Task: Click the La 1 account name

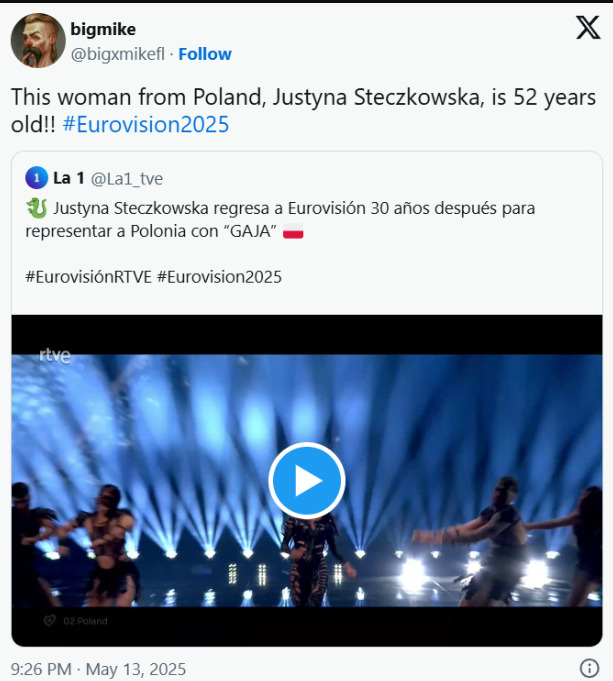Action: pos(68,179)
